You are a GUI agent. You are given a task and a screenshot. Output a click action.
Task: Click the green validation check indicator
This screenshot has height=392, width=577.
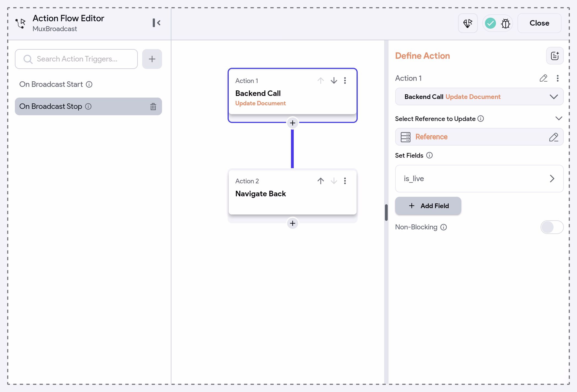[x=490, y=23]
